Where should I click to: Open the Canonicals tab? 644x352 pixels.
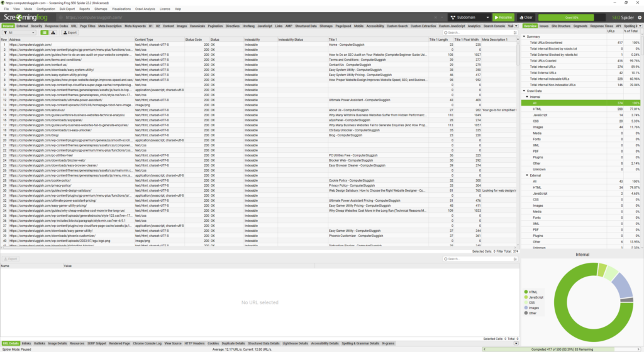pos(197,26)
